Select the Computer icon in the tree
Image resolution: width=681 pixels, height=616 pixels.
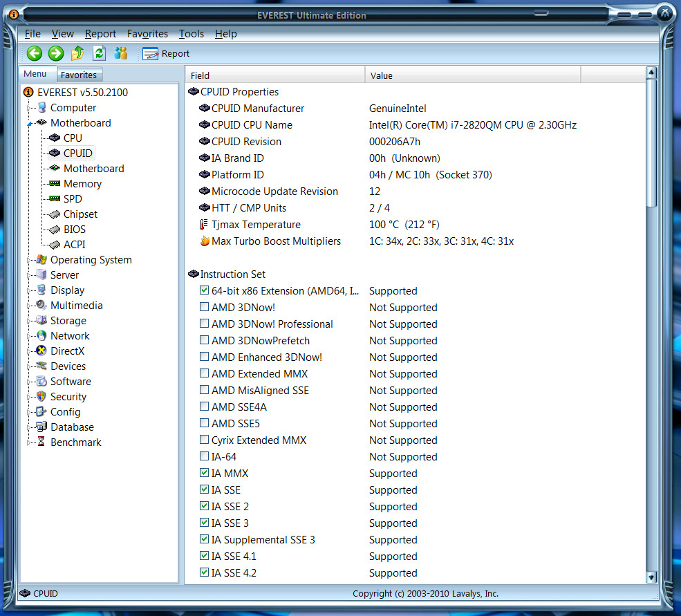coord(41,107)
